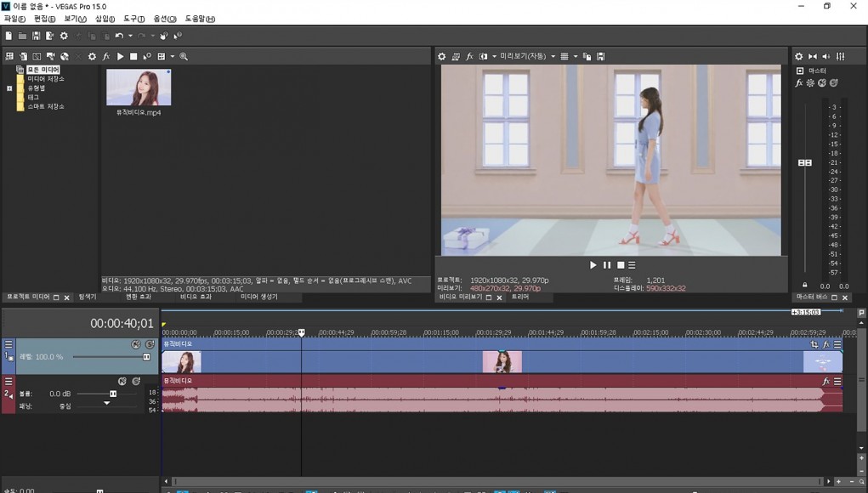868x493 pixels.
Task: Open video track 1 hamburger menu
Action: 9,345
